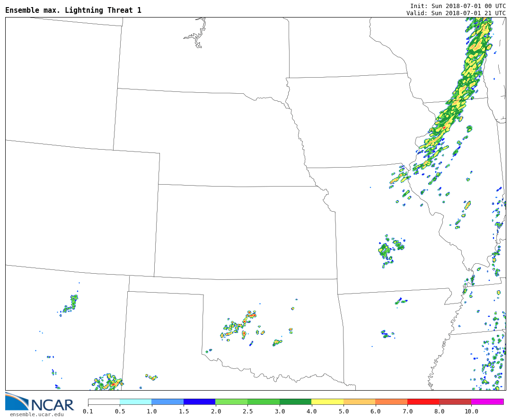Select the red 7.0–8.0 swatch

pos(423,402)
